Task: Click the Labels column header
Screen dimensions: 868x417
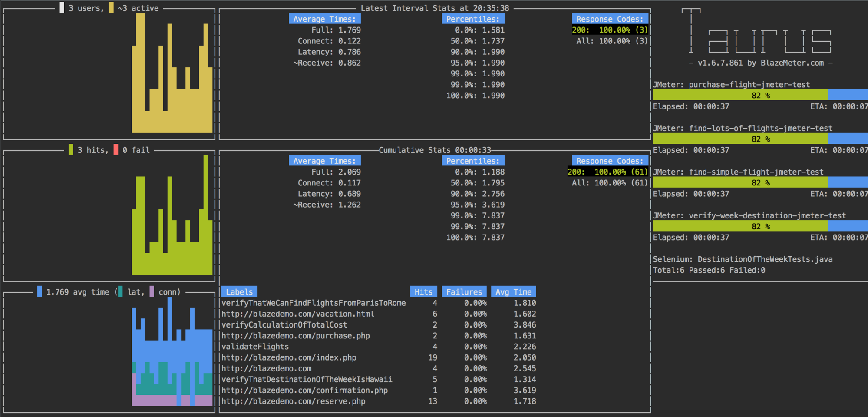Action: coord(239,291)
